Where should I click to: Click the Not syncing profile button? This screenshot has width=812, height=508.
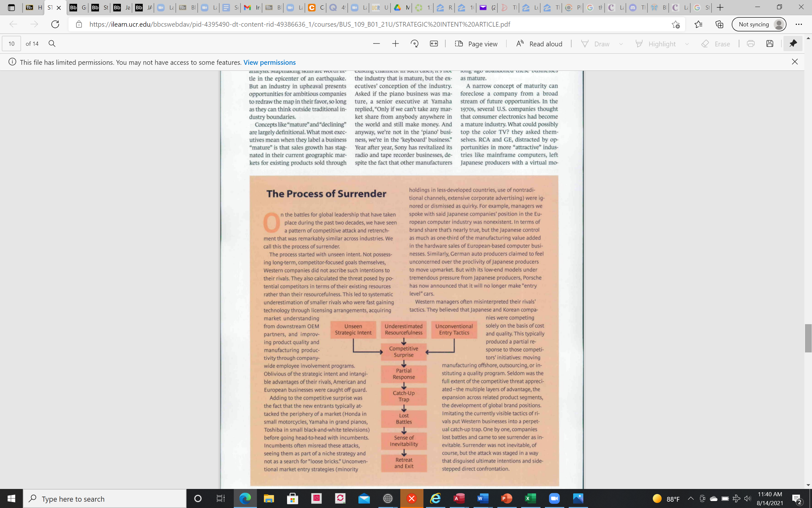[759, 24]
